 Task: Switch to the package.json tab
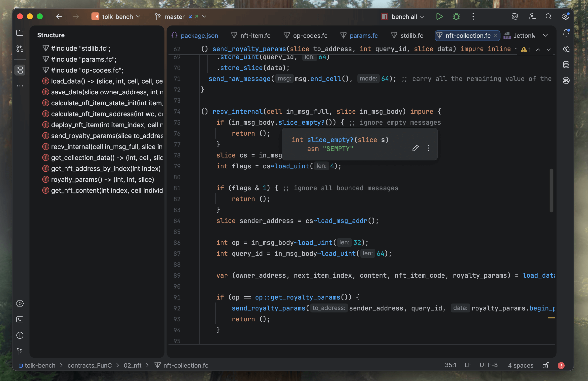(199, 36)
